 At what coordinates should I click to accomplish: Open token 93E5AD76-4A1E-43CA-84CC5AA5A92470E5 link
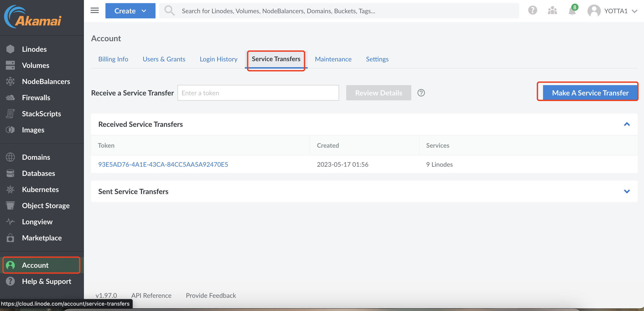coord(163,164)
